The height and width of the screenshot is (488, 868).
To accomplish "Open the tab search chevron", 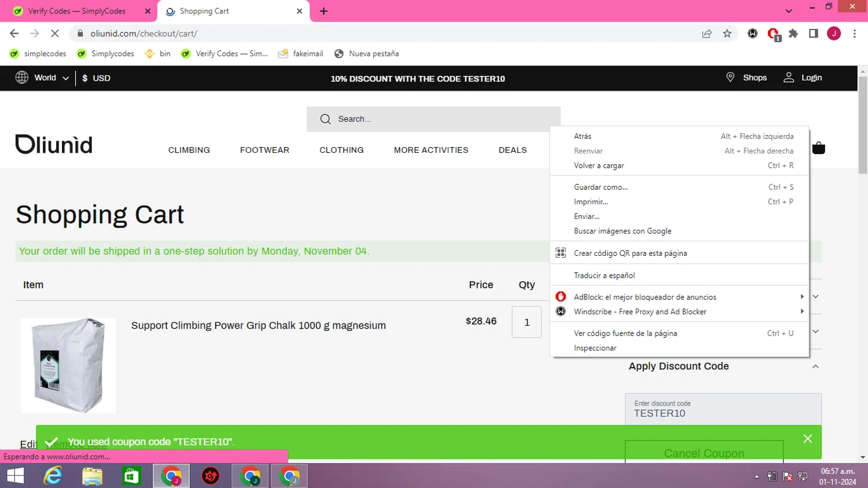I will tap(789, 11).
